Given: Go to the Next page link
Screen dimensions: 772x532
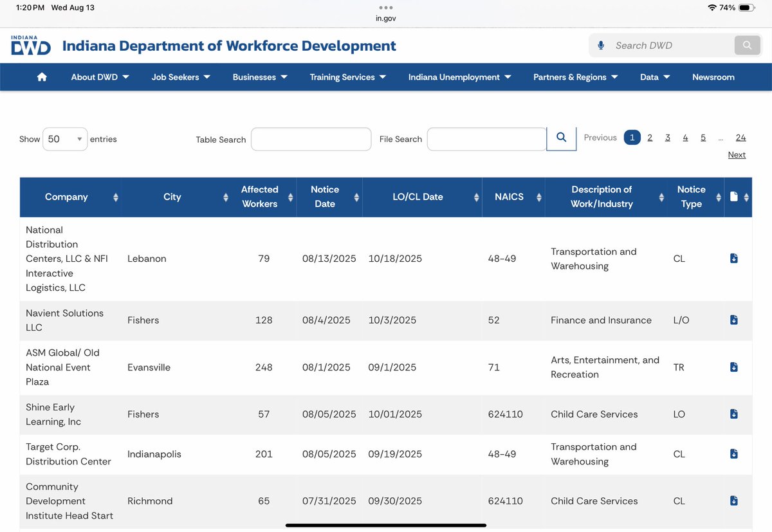Looking at the screenshot, I should tap(737, 155).
